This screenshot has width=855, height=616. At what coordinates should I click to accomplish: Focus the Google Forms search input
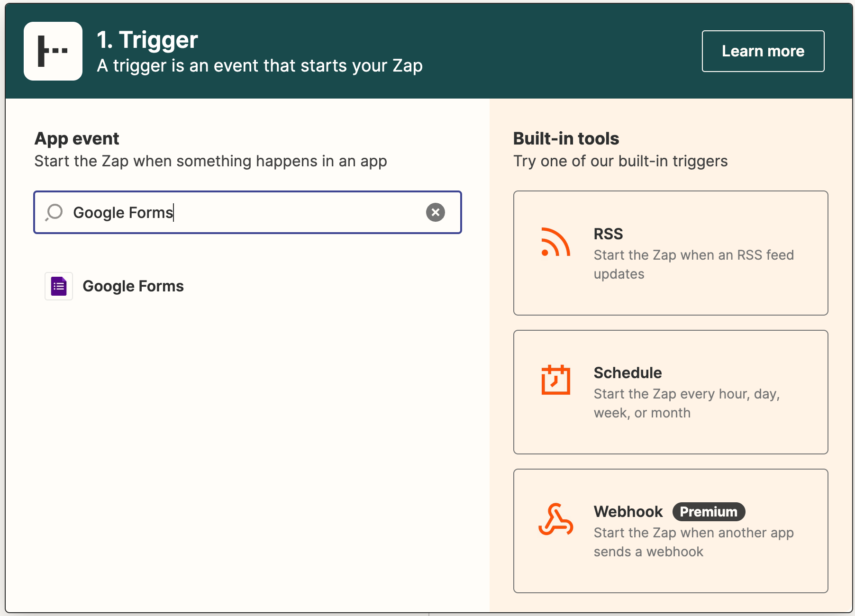pyautogui.click(x=247, y=212)
